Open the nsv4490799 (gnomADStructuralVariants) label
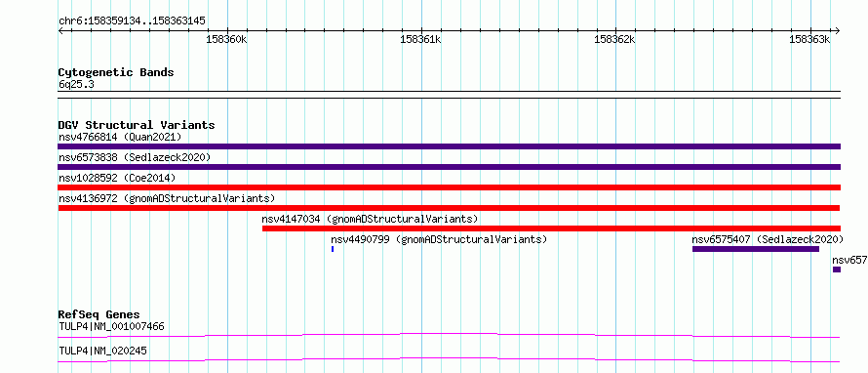 click(439, 239)
